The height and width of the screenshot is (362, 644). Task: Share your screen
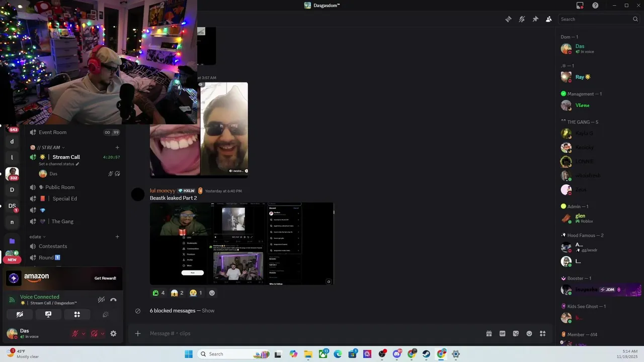(48, 314)
